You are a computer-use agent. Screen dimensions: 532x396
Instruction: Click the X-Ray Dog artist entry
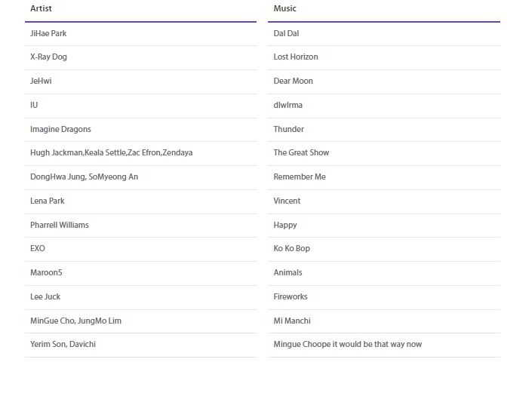48,57
